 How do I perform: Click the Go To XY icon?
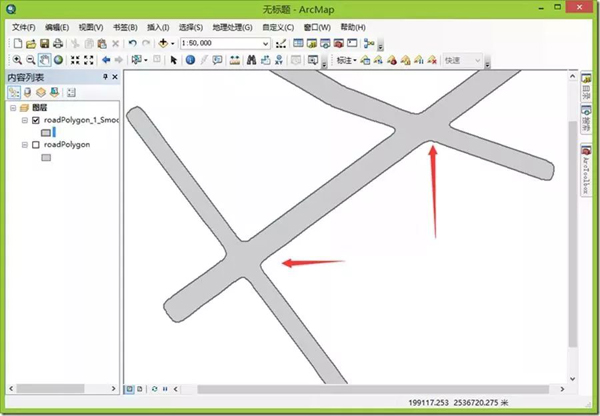coord(279,60)
